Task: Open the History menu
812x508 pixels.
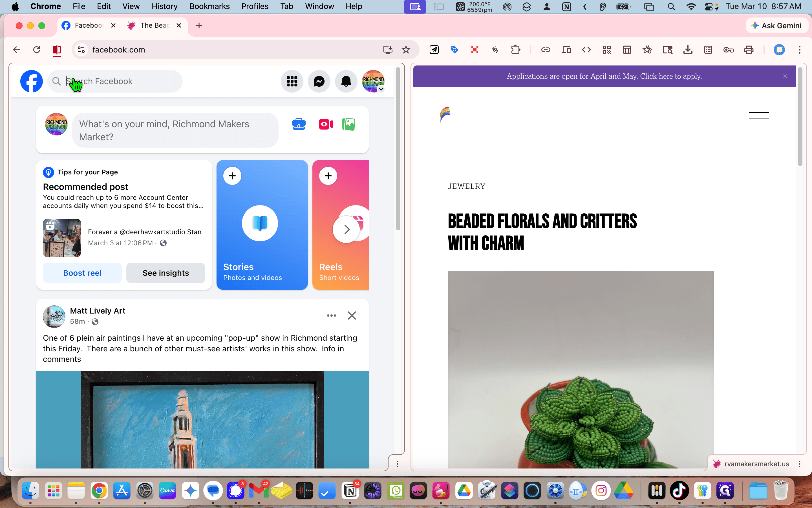Action: click(x=164, y=6)
